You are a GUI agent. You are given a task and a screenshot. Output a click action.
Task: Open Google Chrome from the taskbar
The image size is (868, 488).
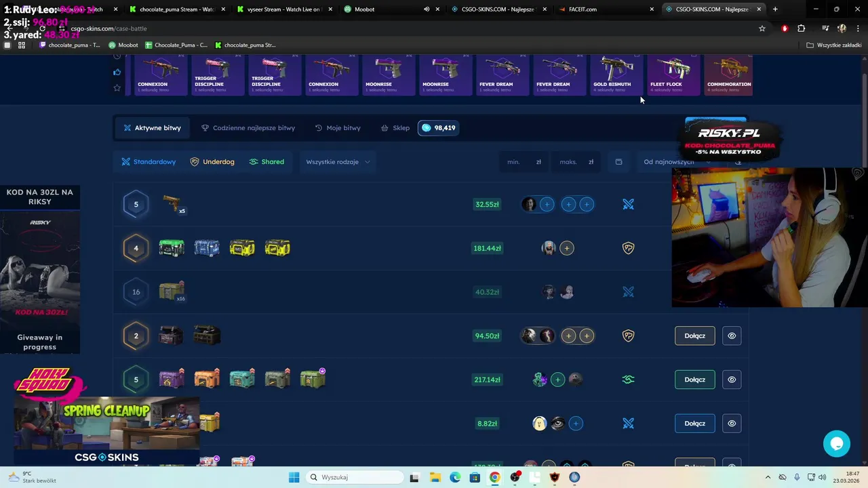pyautogui.click(x=495, y=477)
